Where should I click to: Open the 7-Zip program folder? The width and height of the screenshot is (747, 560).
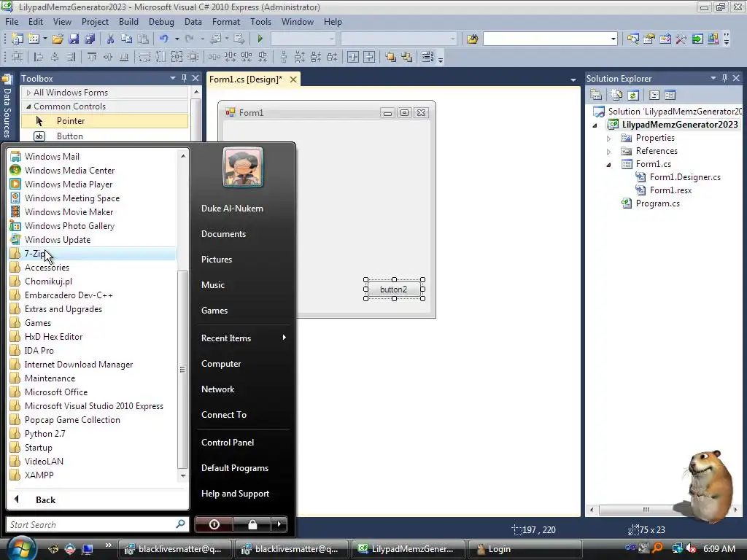pyautogui.click(x=93, y=254)
